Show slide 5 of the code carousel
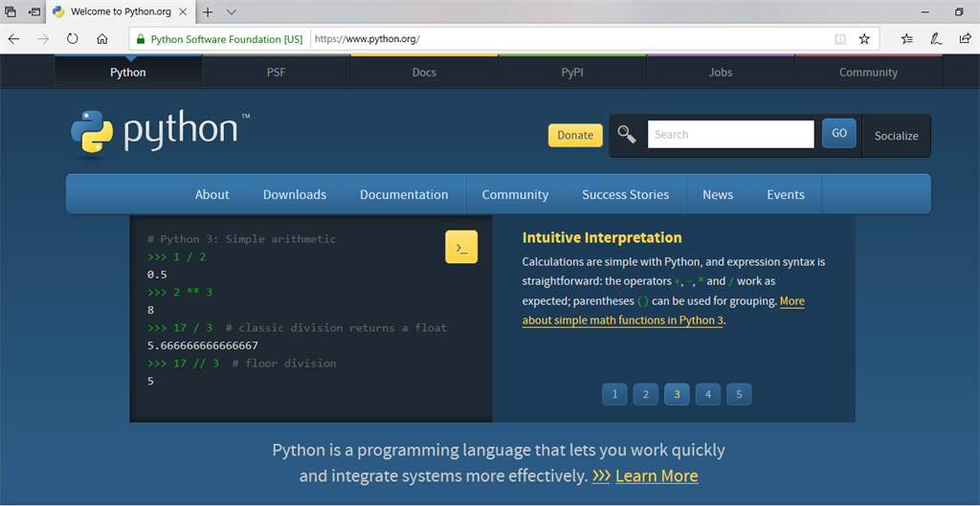This screenshot has height=506, width=980. pos(739,394)
